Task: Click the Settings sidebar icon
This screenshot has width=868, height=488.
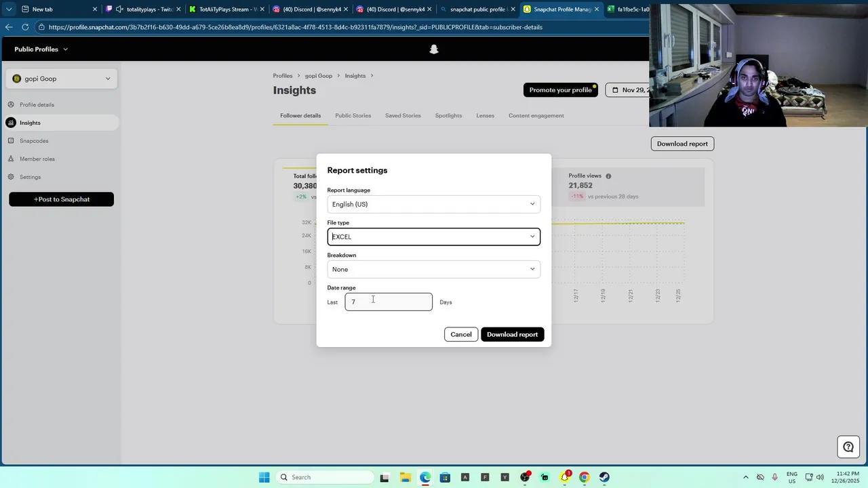Action: 11,177
